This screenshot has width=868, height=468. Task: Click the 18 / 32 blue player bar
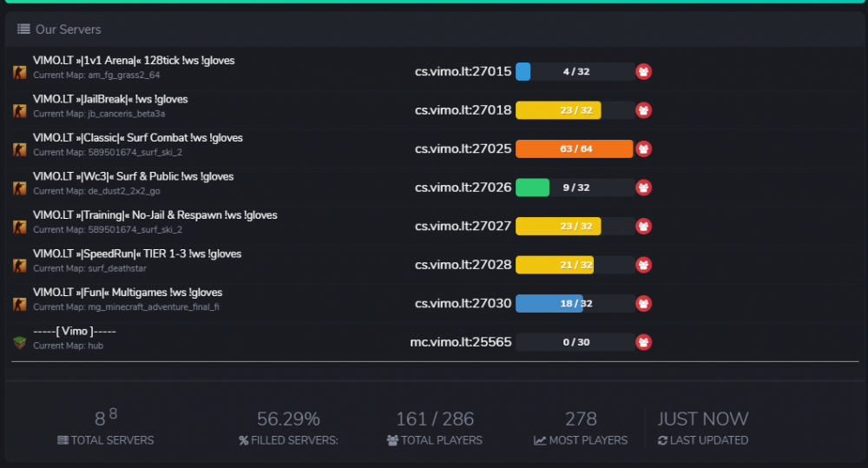coord(575,304)
